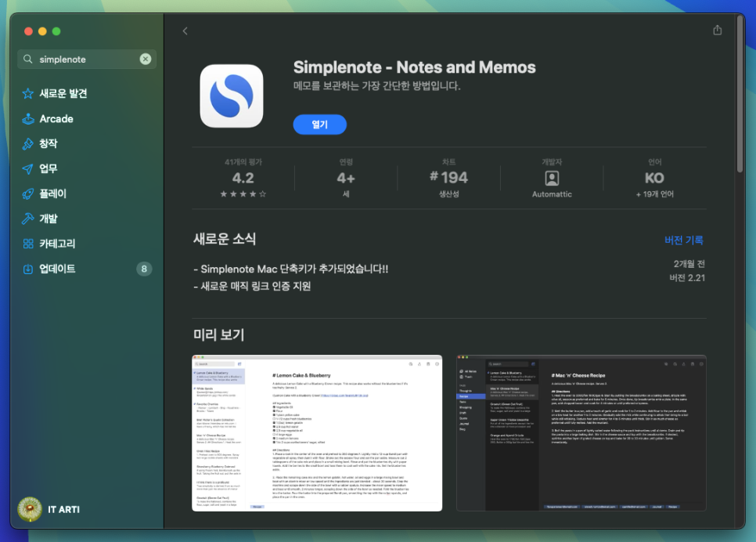The image size is (756, 542).
Task: Click the 미리 보기 heading
Action: [x=219, y=334]
